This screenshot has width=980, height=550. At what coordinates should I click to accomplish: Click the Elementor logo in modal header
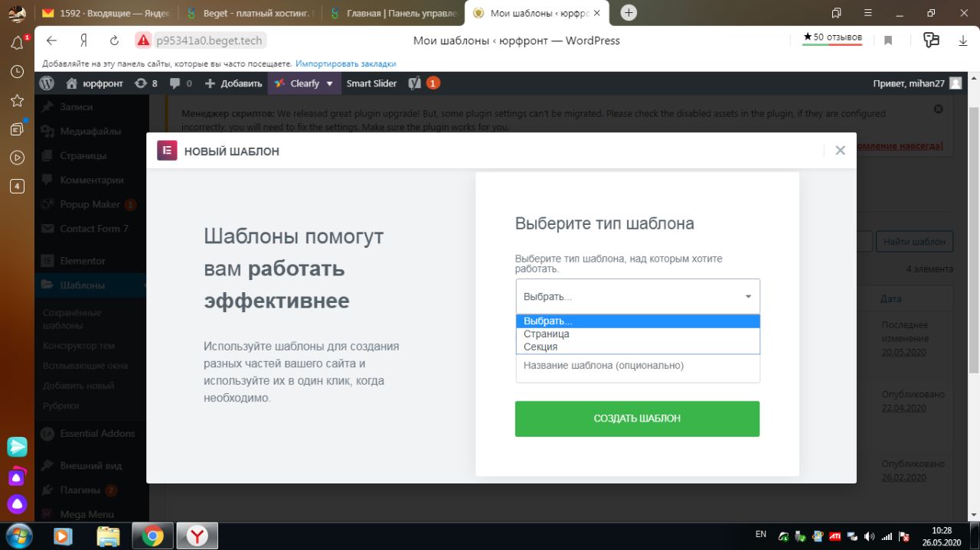[x=167, y=151]
